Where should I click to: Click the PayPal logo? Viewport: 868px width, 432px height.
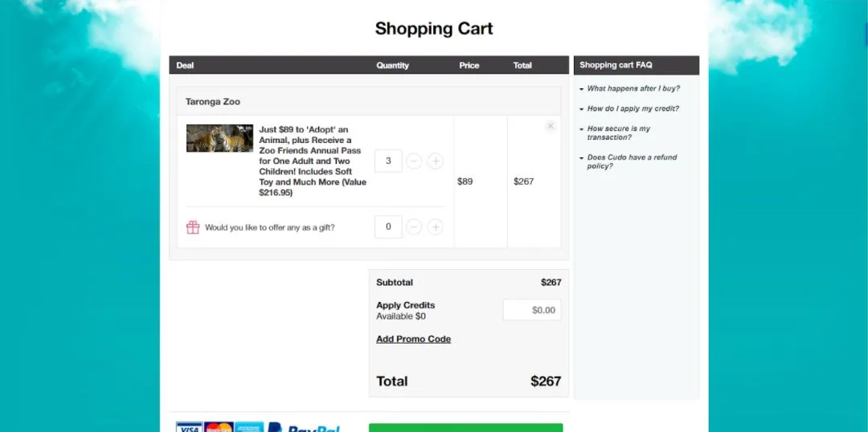tap(304, 428)
